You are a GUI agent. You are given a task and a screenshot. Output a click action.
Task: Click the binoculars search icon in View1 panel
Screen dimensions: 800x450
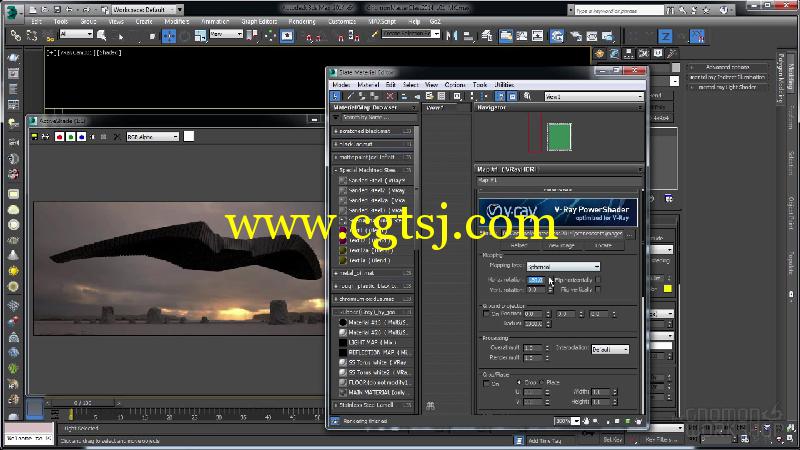point(430,406)
